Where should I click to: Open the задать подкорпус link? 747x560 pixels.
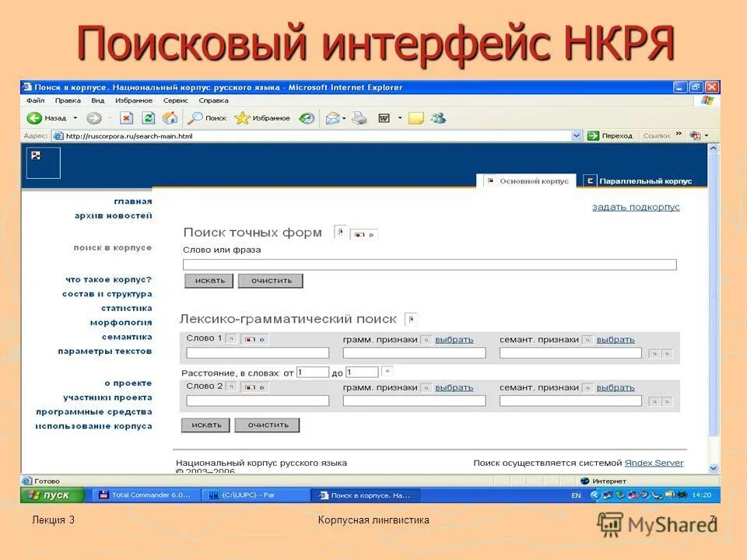pos(635,208)
